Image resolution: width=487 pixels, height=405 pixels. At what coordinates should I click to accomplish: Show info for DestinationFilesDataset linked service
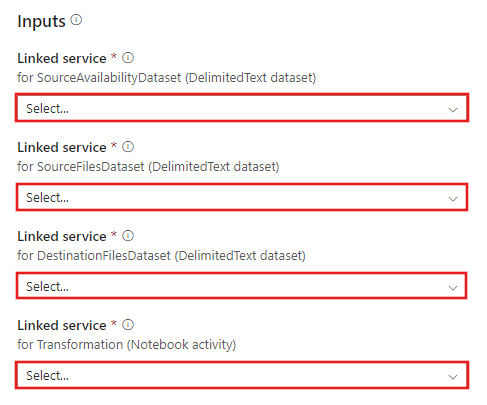click(x=128, y=236)
